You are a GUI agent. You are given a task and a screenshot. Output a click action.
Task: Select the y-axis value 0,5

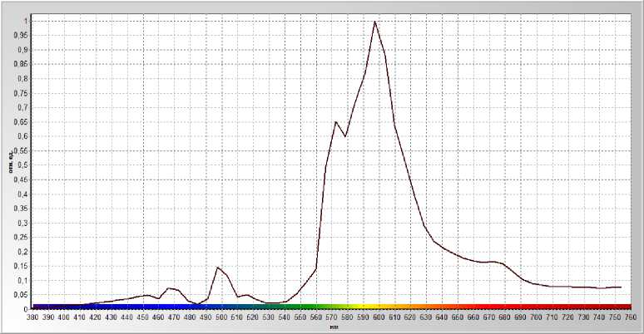[23, 165]
